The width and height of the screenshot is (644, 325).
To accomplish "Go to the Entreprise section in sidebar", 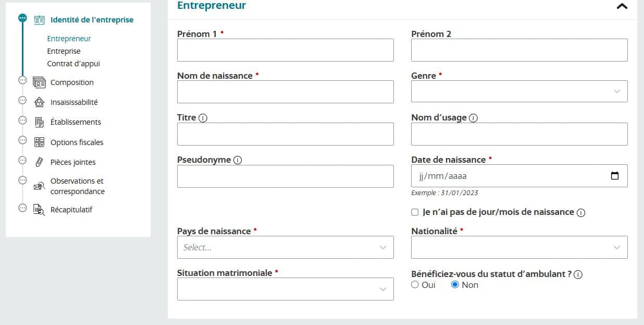I will pos(64,51).
